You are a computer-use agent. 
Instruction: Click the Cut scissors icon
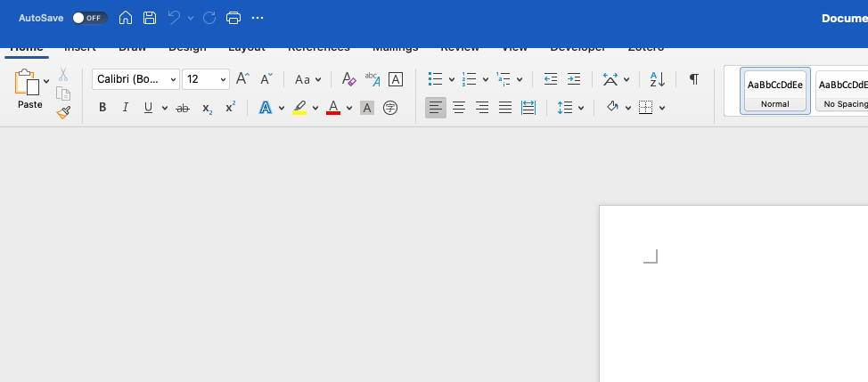[63, 74]
